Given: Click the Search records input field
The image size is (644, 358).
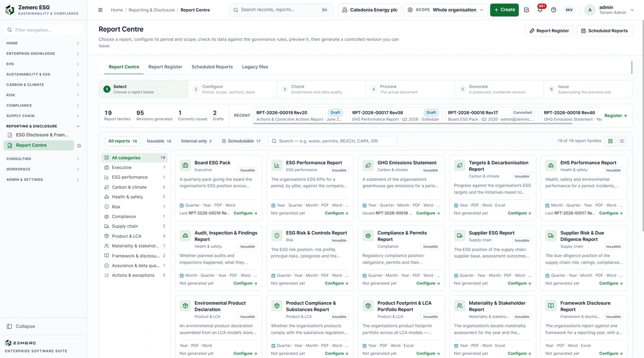Looking at the screenshot, I should (x=281, y=10).
